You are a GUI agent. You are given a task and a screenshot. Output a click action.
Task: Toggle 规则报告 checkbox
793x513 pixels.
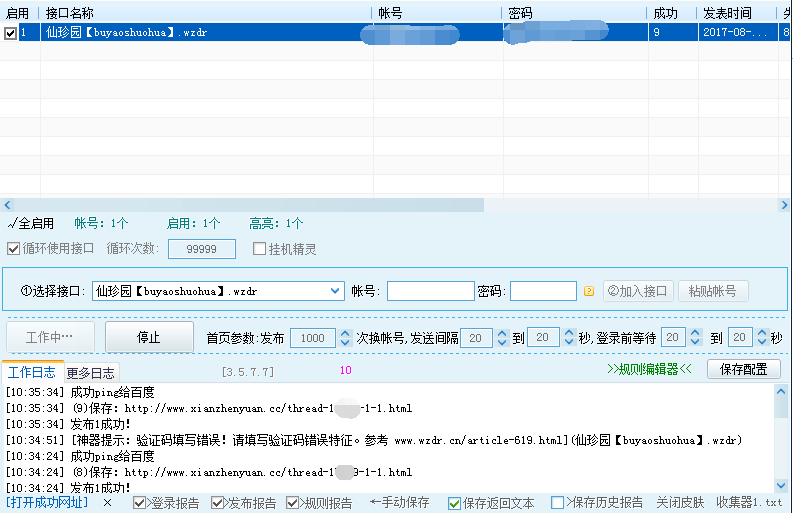click(292, 503)
